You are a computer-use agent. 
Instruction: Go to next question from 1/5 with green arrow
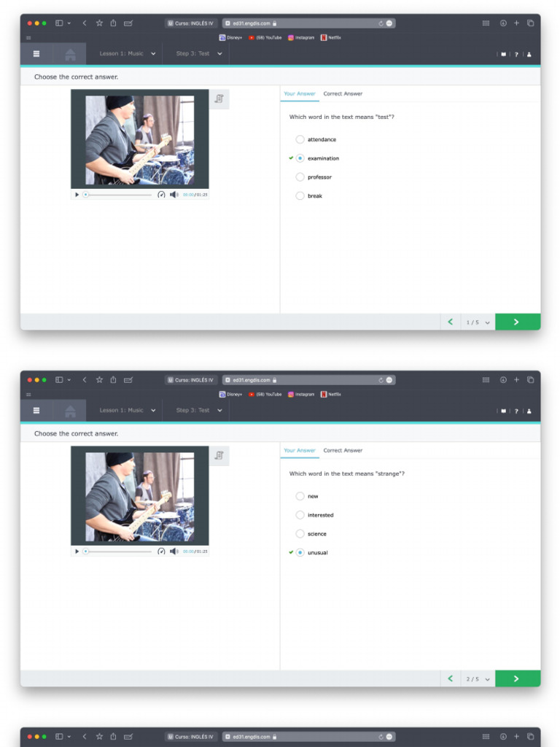click(518, 322)
